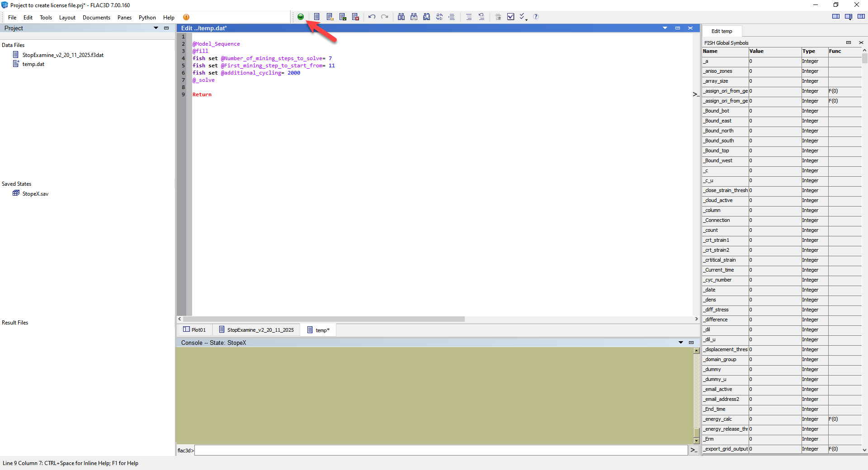Open the Replace text tool
This screenshot has height=470, width=868.
tap(439, 17)
